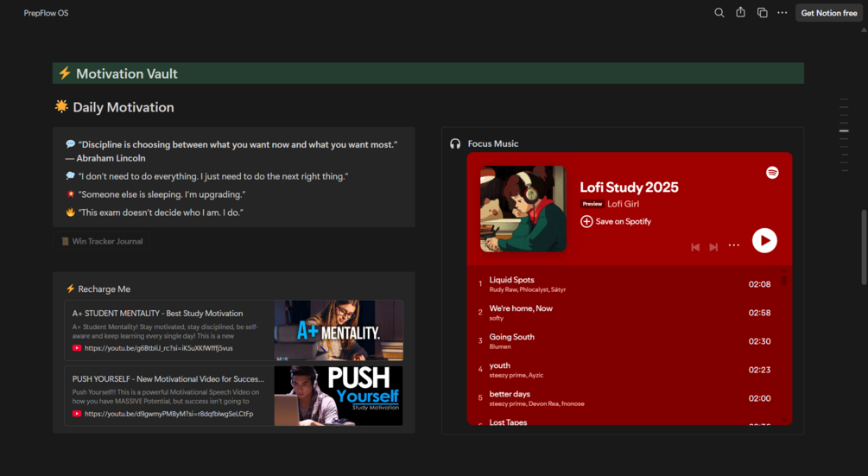
Task: Click the main page vertical scrollbar
Action: (864, 247)
